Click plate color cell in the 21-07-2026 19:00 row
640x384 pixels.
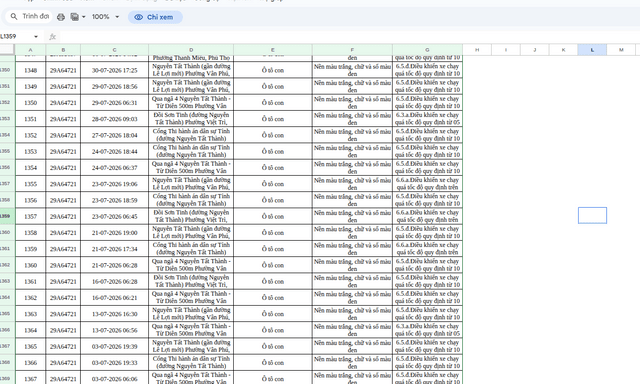point(352,233)
